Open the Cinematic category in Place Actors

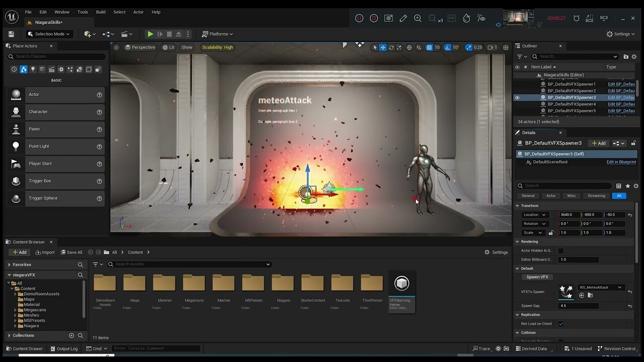tap(51, 69)
